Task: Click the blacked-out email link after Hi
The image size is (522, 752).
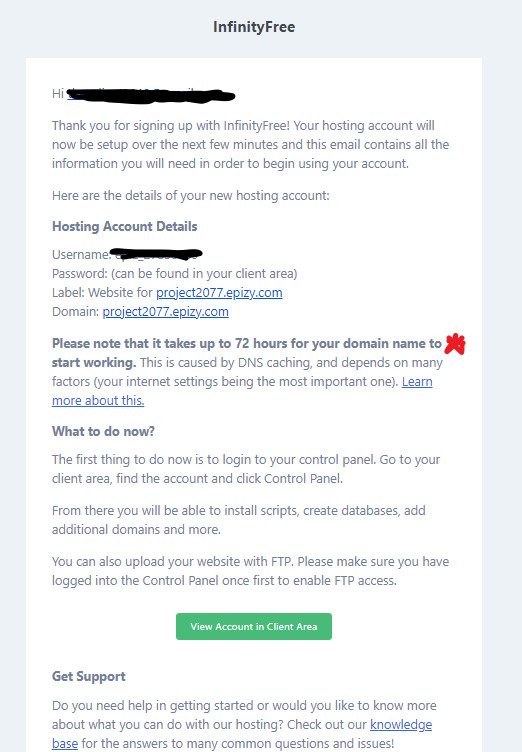Action: [x=150, y=94]
